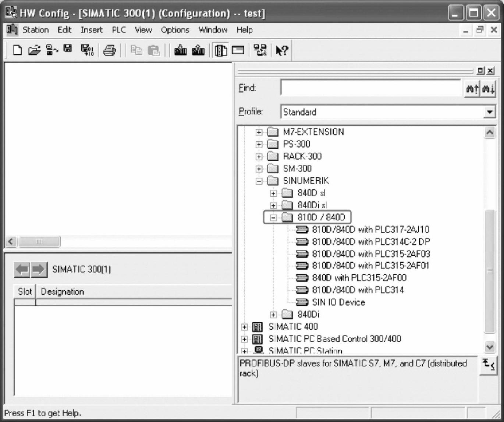Viewport: 504px width, 422px height.
Task: Expand the SIMATIC 400 node
Action: tap(245, 327)
